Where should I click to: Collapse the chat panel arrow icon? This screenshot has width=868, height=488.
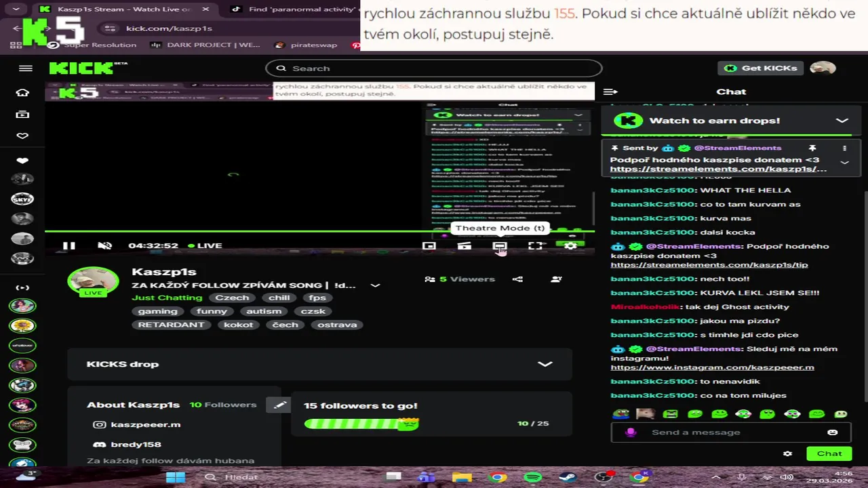coord(610,91)
